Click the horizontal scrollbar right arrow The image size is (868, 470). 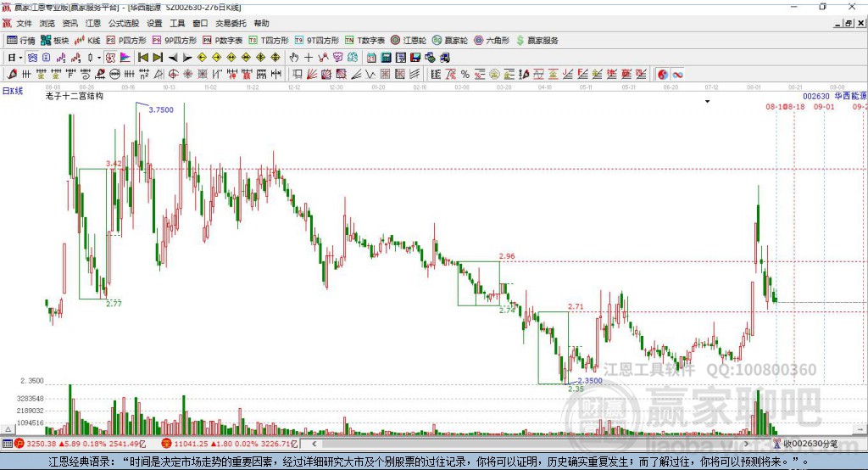(746, 444)
